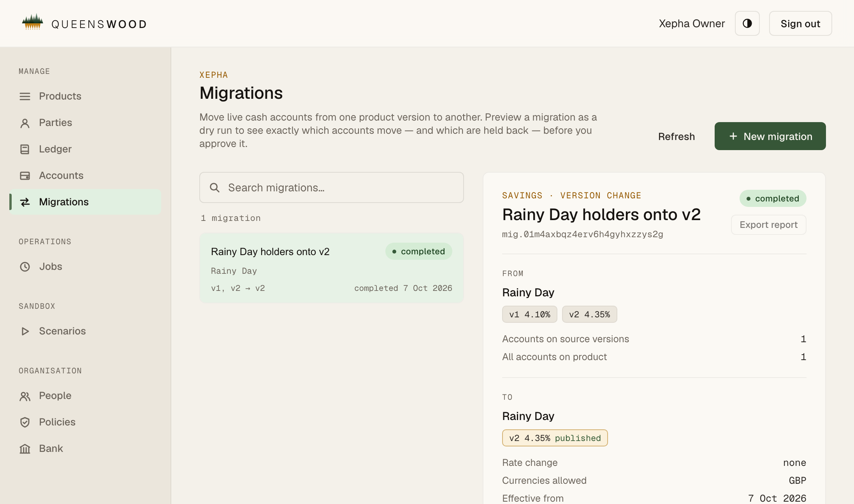This screenshot has height=504, width=854.
Task: Open the Parties section
Action: click(x=85, y=122)
